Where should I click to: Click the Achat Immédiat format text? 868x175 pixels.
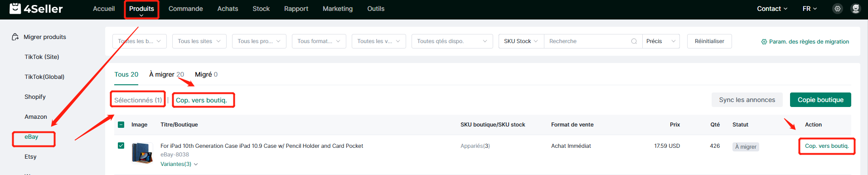point(571,146)
